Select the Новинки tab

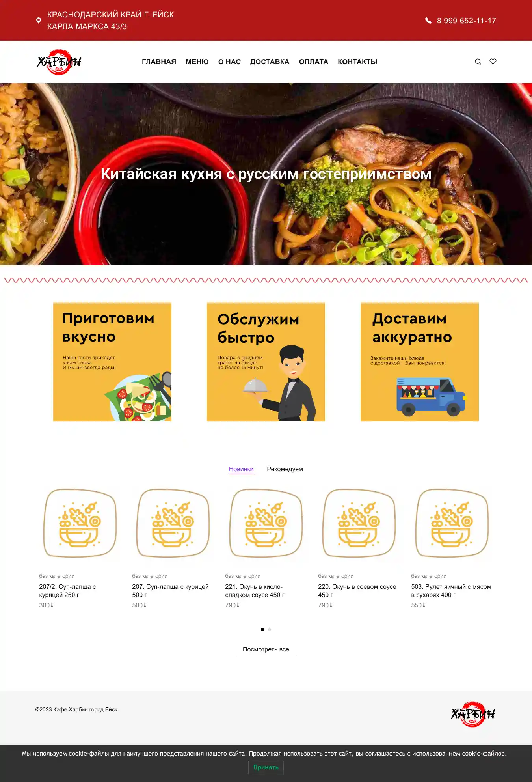pyautogui.click(x=241, y=469)
